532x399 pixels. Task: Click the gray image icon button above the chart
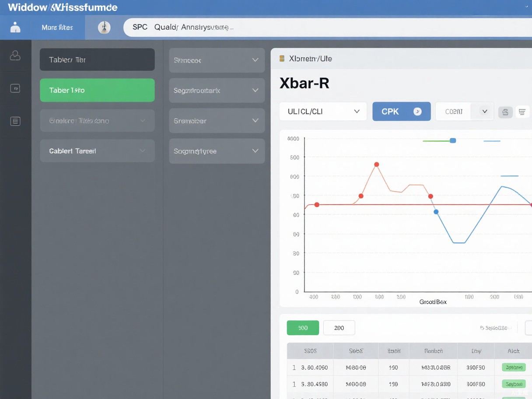coord(505,112)
